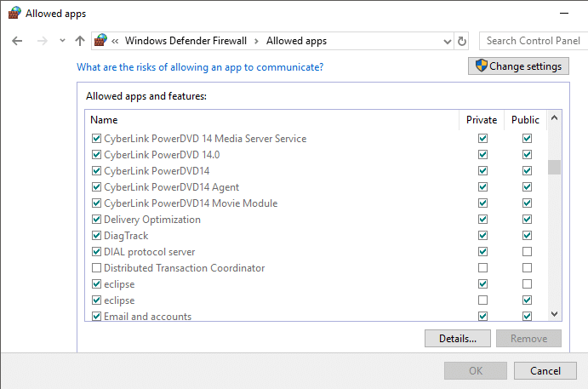Enable Public for DIAL protocol server
Image resolution: width=588 pixels, height=389 pixels.
coord(527,252)
